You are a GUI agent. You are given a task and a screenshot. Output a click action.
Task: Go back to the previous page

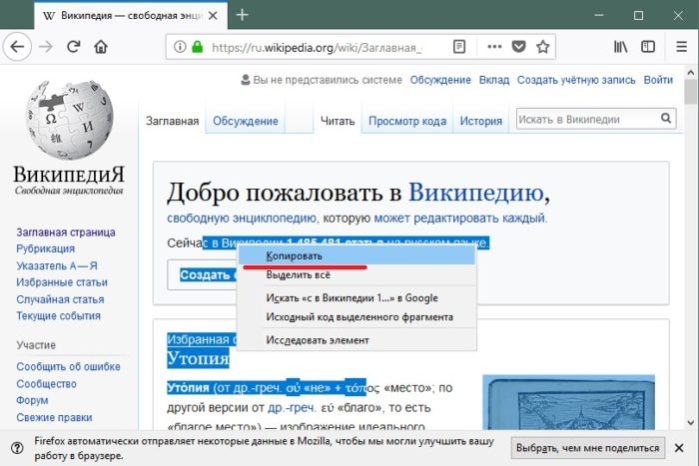[17, 47]
